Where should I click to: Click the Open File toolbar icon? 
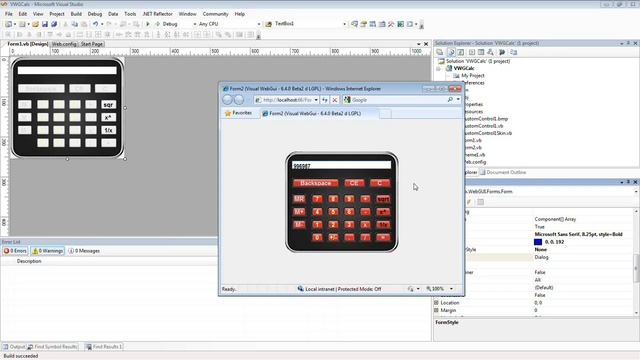point(36,24)
